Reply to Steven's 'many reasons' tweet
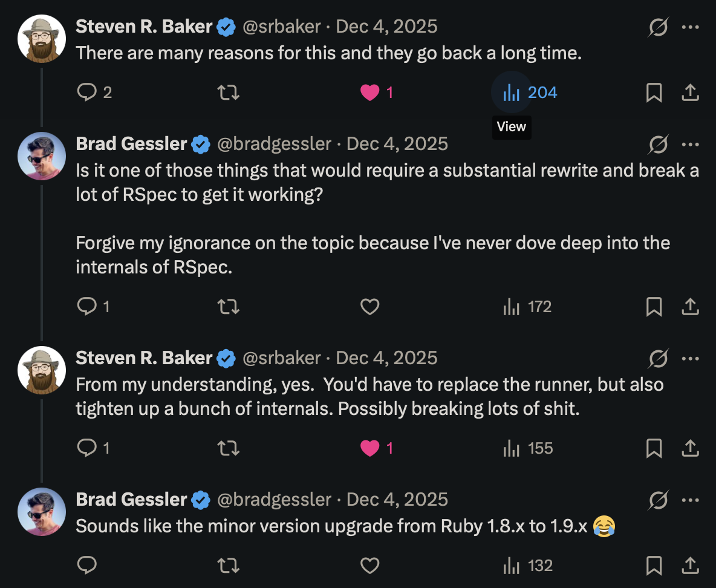The width and height of the screenshot is (716, 588). (x=88, y=93)
